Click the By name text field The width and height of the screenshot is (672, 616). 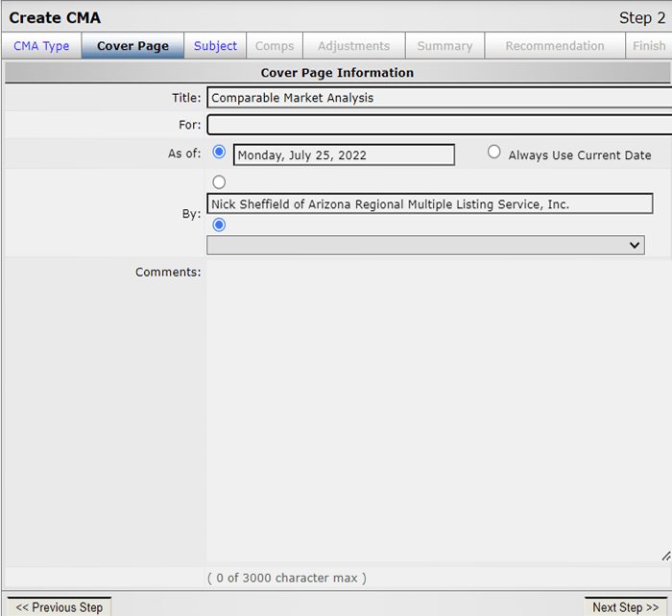(x=430, y=204)
